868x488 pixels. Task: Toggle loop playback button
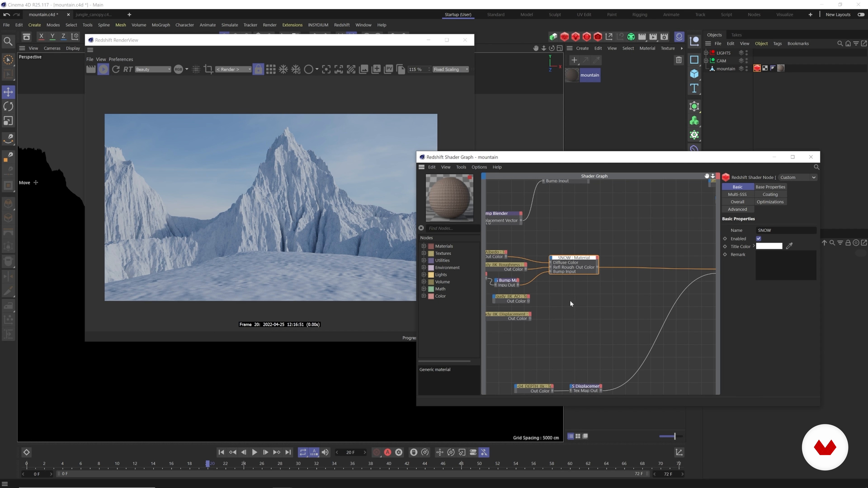coord(303,452)
